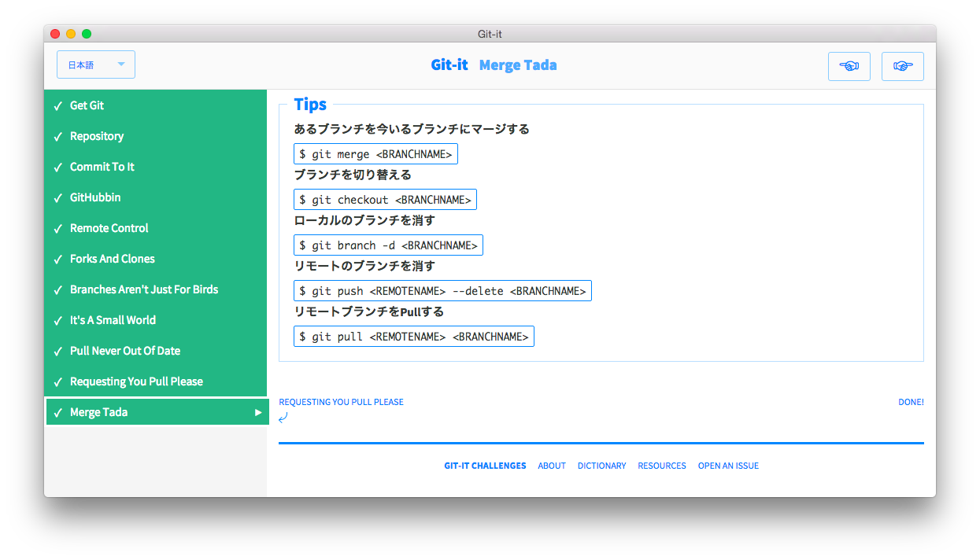Click the git checkout <BRANCHNAME> command box
Screen dimensions: 980x560
point(385,200)
